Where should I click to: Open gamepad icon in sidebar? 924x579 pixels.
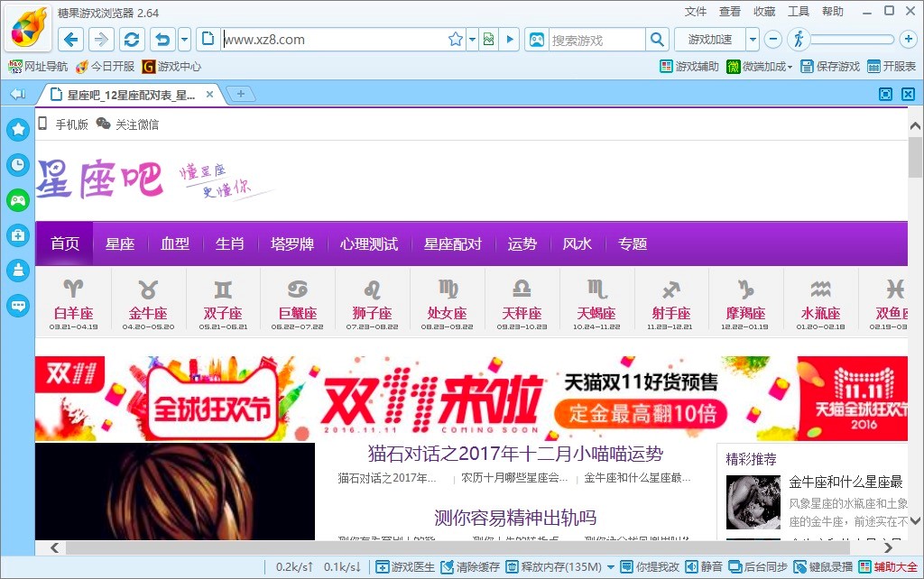click(18, 200)
